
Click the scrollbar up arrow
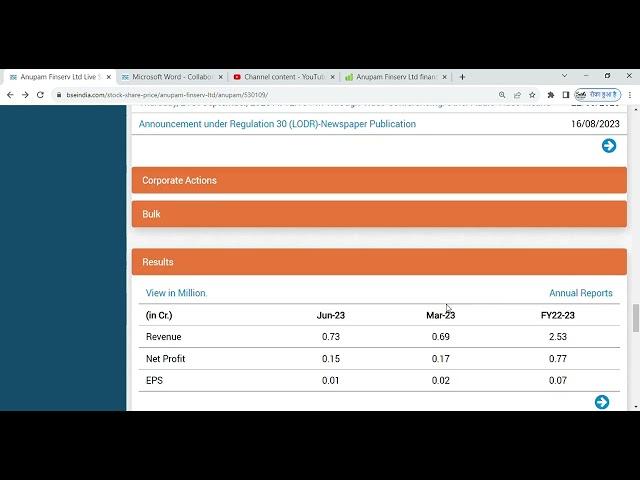[x=636, y=109]
